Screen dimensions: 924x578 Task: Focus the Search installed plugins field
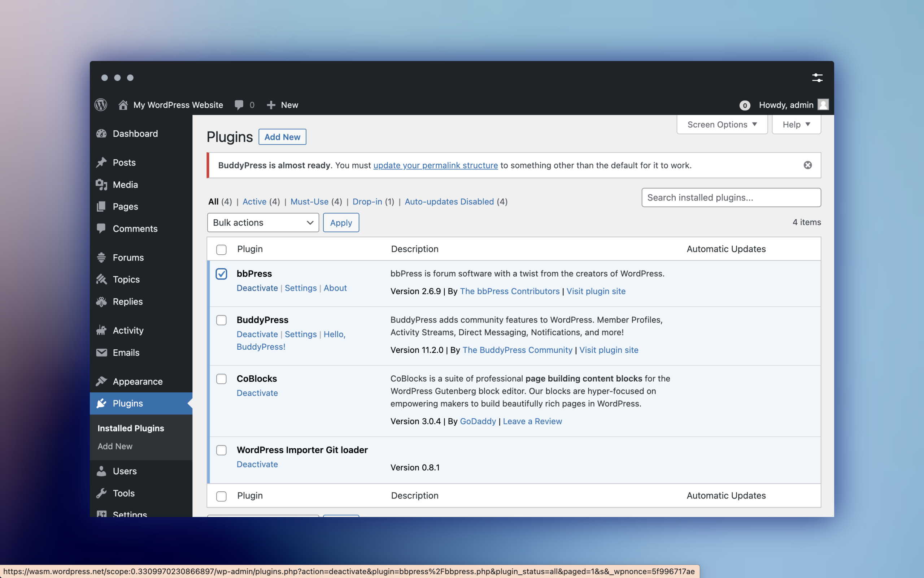coord(731,197)
